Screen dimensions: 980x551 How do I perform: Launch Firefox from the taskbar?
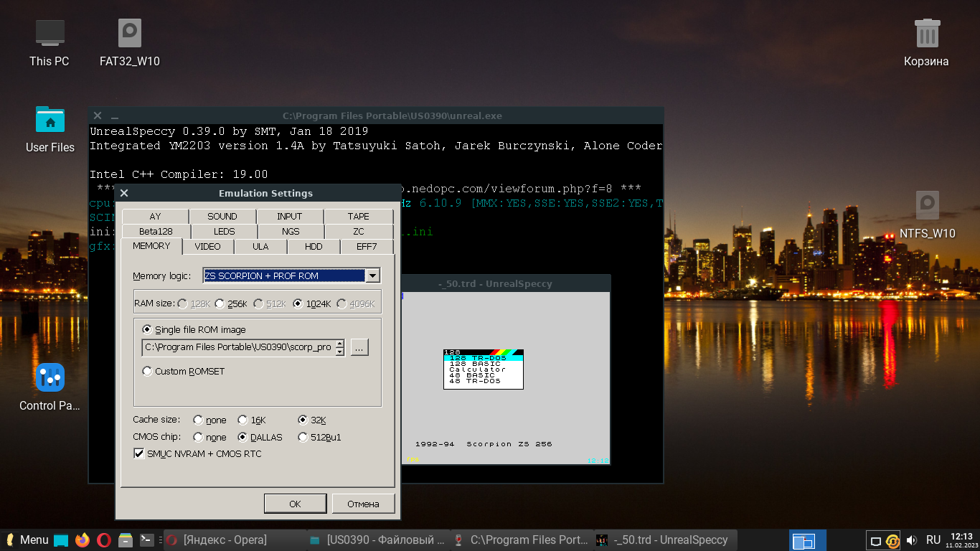pyautogui.click(x=83, y=540)
